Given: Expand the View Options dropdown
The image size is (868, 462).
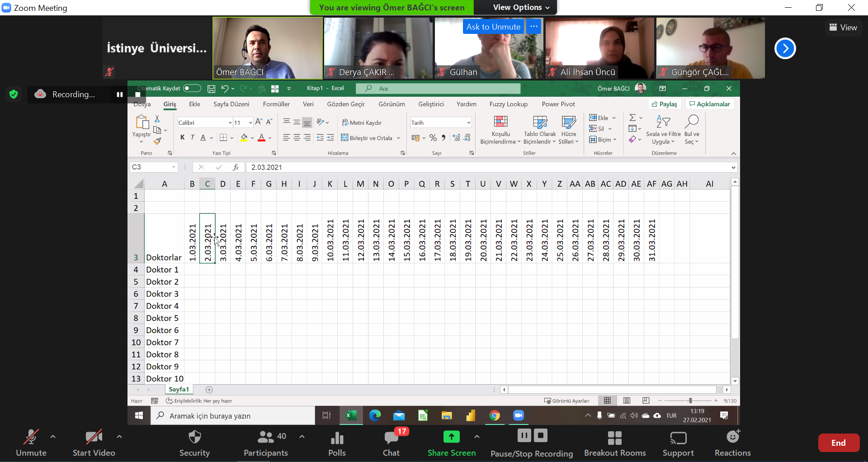Looking at the screenshot, I should [x=521, y=7].
